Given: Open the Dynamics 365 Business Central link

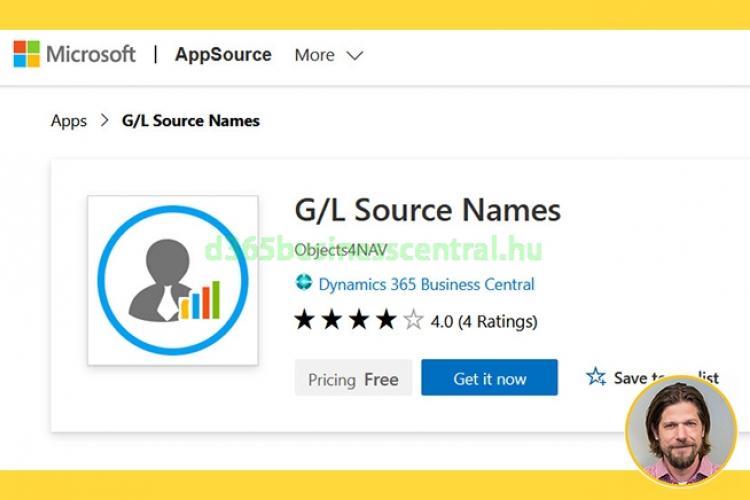Looking at the screenshot, I should pyautogui.click(x=426, y=284).
